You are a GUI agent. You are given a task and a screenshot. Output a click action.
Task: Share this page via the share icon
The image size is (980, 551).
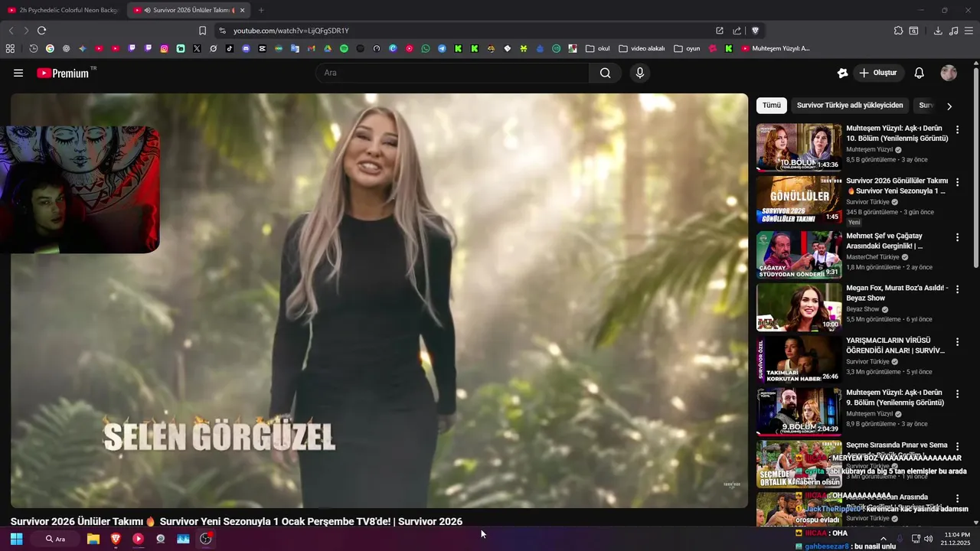pos(737,31)
